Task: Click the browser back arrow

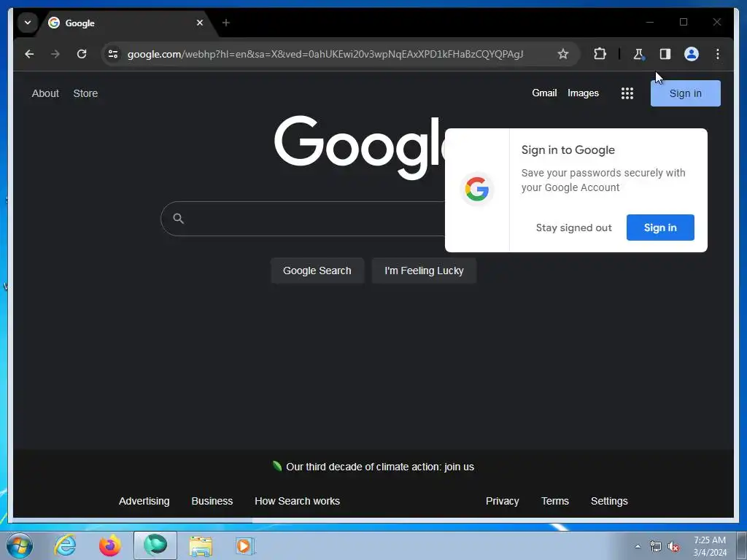Action: click(x=29, y=54)
